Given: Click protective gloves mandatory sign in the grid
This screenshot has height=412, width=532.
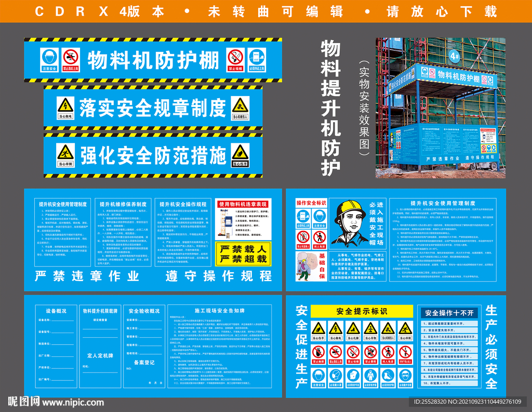Looking at the screenshot, I should tap(353, 378).
